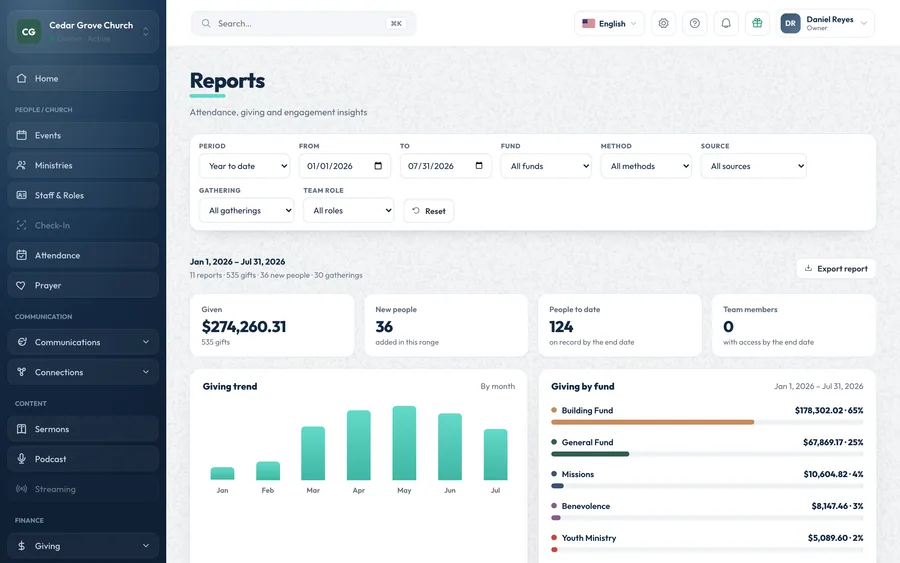Screen dimensions: 900x563
Task: Click the Events calendar icon
Action: coord(21,135)
